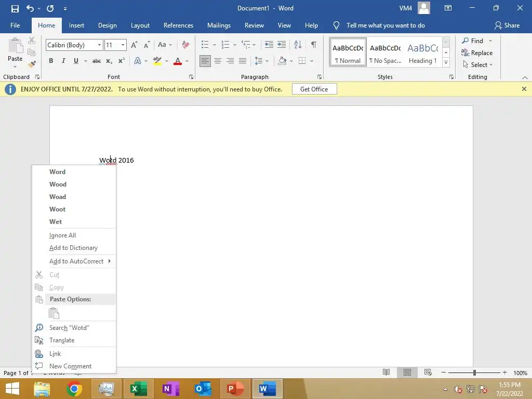
Task: Open the Insert ribbon tab
Action: tap(76, 25)
